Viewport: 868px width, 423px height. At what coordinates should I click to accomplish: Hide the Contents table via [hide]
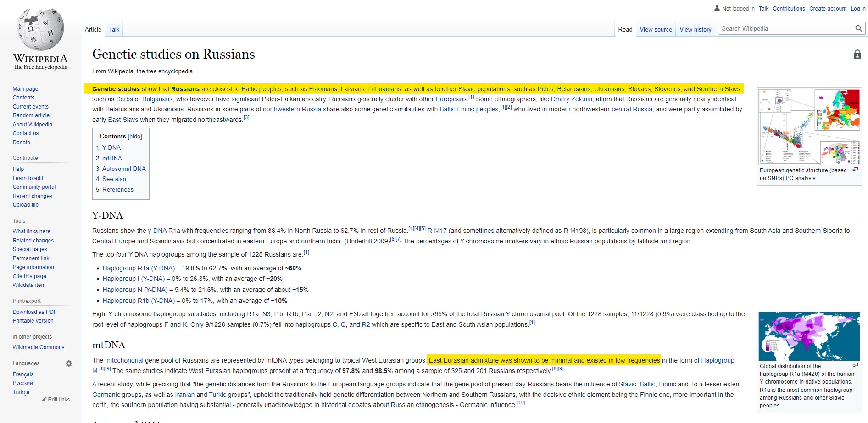[x=135, y=137]
